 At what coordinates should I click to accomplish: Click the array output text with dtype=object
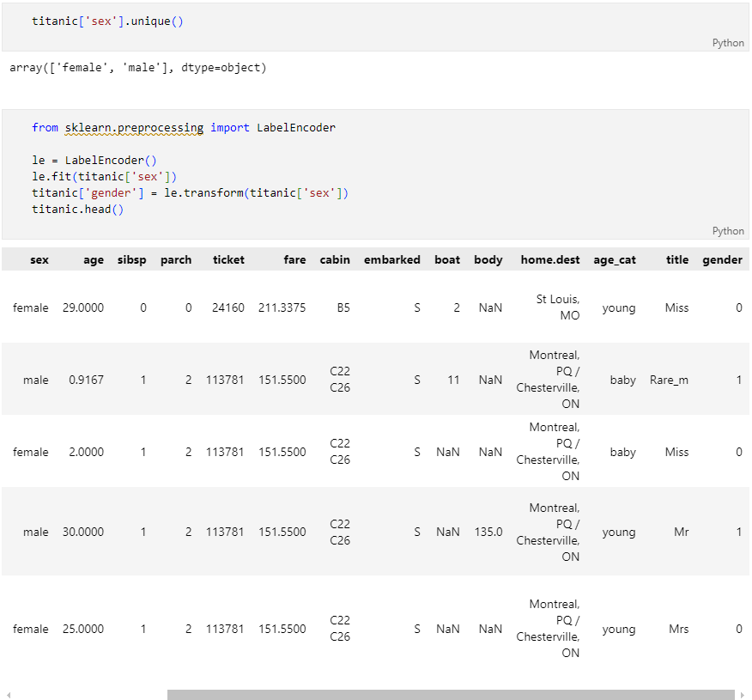point(137,68)
